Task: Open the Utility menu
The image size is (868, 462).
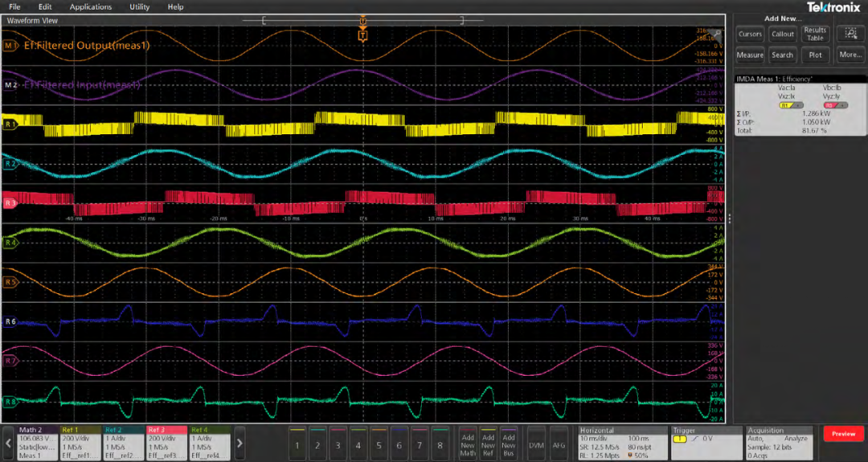Action: (139, 6)
